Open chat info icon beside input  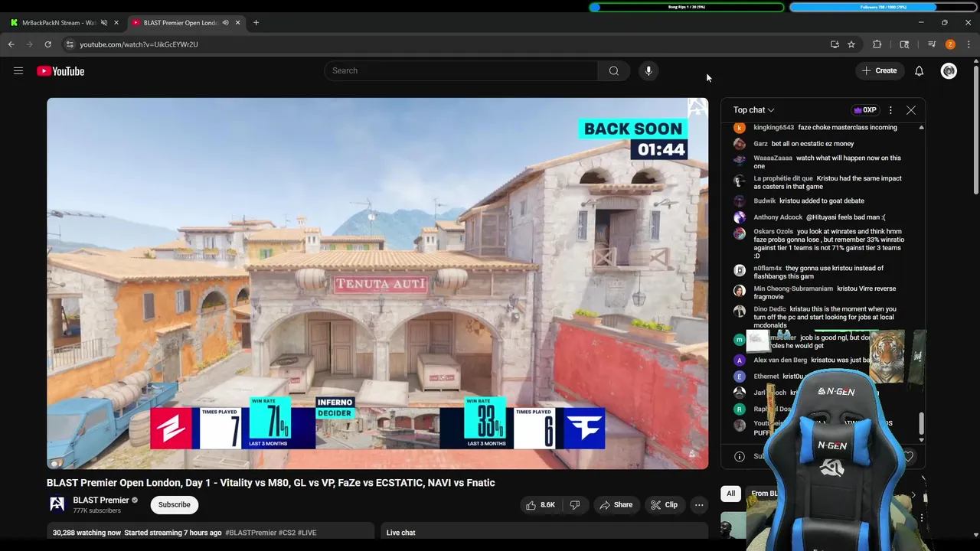tap(740, 456)
